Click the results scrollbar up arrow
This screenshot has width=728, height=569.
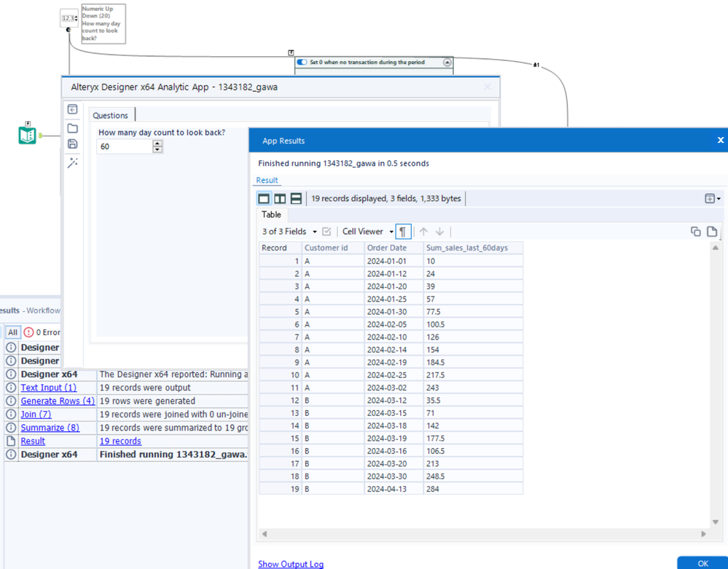[716, 248]
